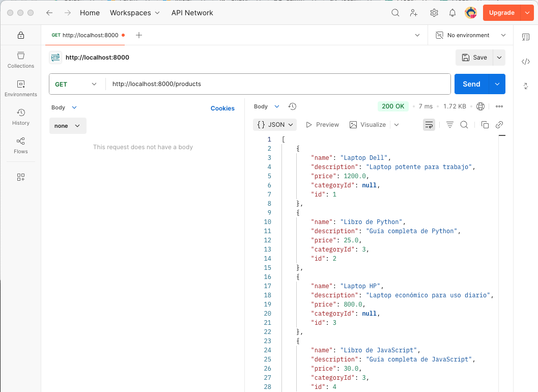The image size is (538, 392).
Task: Change the none body type dropdown
Action: 68,126
